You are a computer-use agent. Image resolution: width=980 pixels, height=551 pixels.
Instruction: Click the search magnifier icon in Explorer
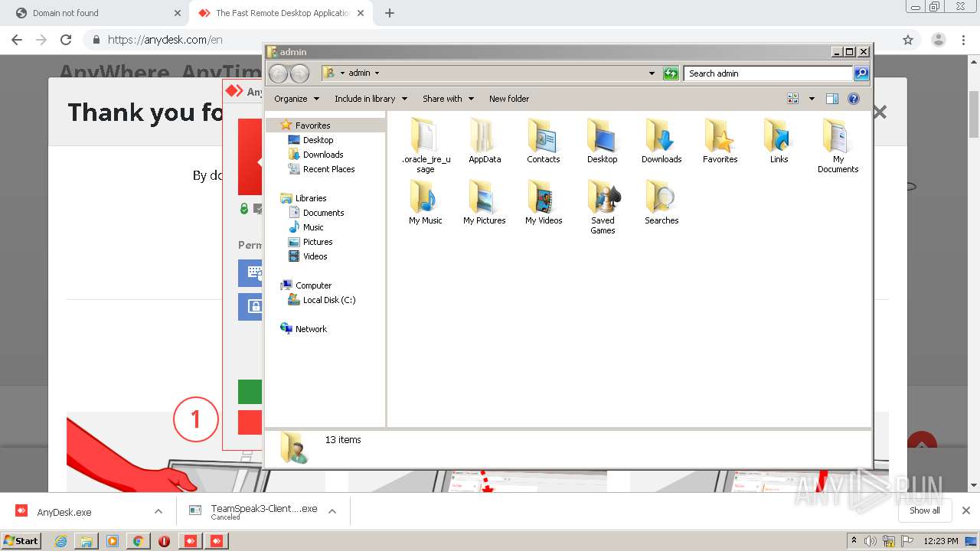(x=861, y=73)
